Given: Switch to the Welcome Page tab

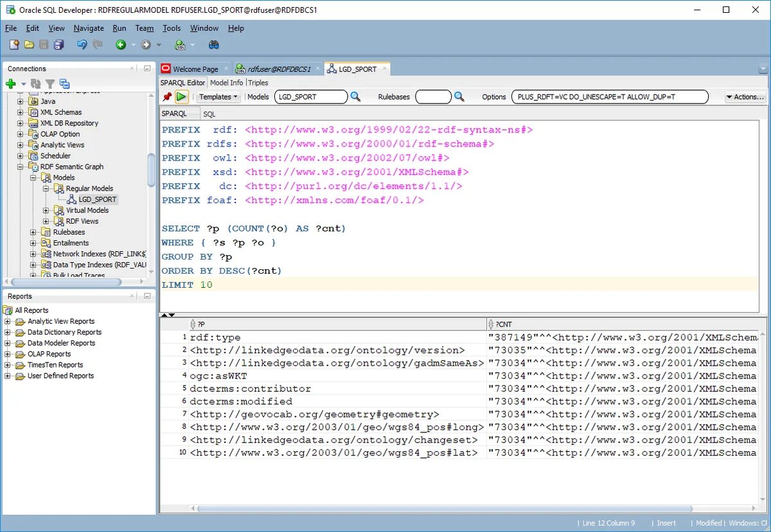Looking at the screenshot, I should [x=195, y=69].
